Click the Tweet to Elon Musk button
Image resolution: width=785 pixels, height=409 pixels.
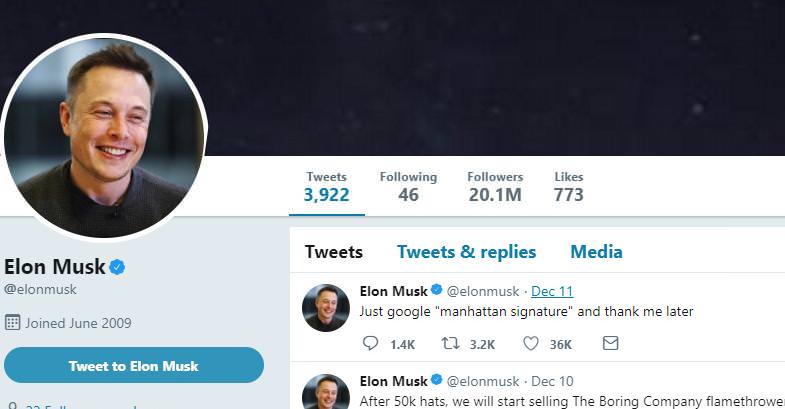[x=134, y=365]
